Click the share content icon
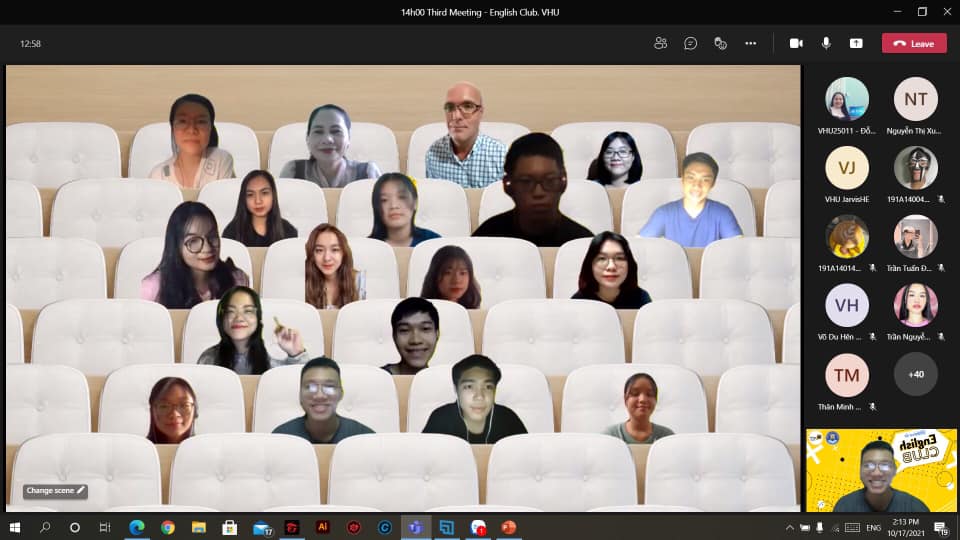The height and width of the screenshot is (540, 960). [856, 43]
